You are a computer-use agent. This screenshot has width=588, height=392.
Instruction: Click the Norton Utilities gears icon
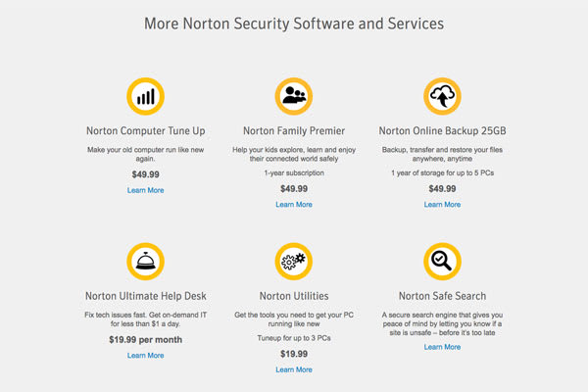293,261
